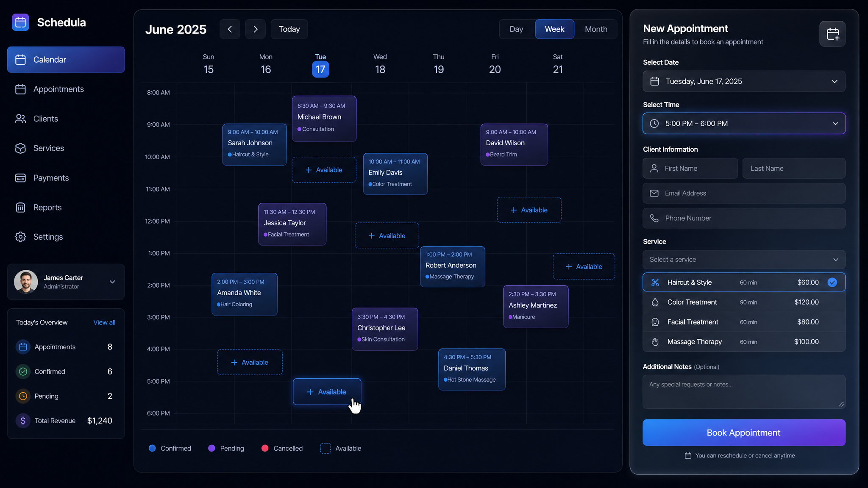Open the View all overview link

click(104, 322)
